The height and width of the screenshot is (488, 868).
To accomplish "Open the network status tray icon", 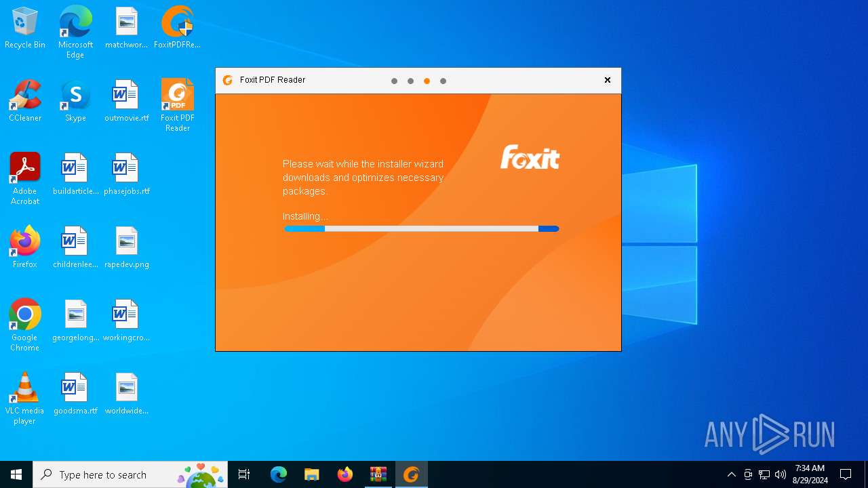I will (764, 475).
